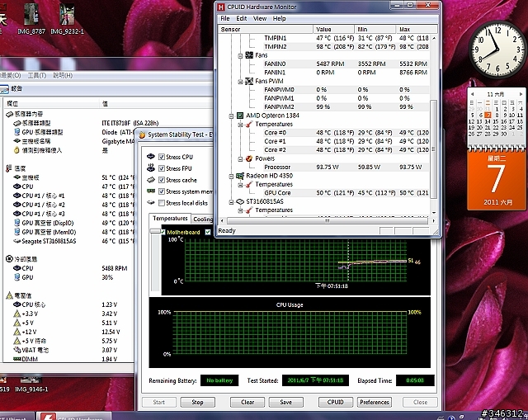Open the View menu in Hardware Monitor
The width and height of the screenshot is (528, 420).
coord(260,18)
